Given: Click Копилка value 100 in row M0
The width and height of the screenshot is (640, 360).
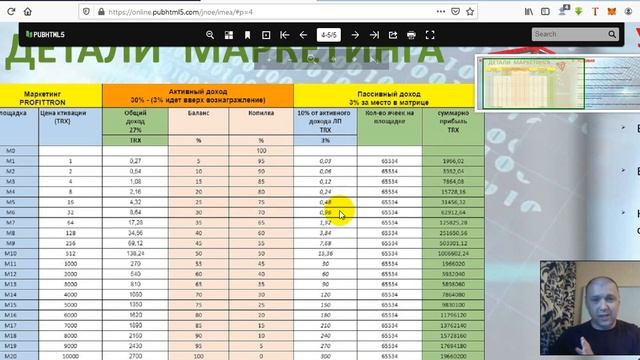Looking at the screenshot, I should click(x=261, y=151).
